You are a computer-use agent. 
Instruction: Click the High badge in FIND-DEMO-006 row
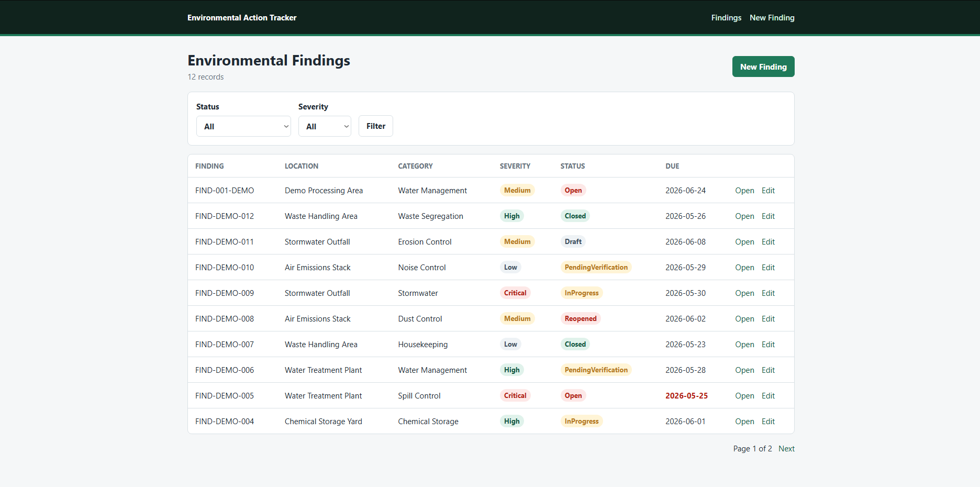(512, 370)
